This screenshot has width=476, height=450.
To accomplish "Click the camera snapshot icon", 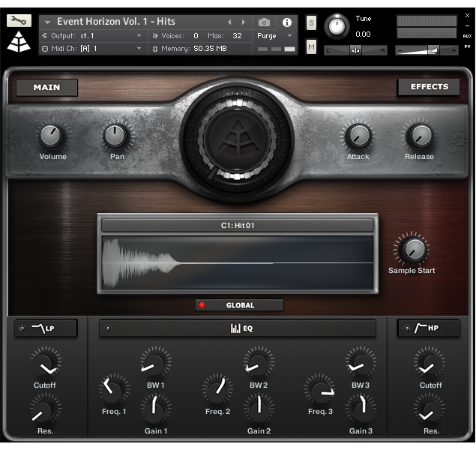I will point(264,22).
